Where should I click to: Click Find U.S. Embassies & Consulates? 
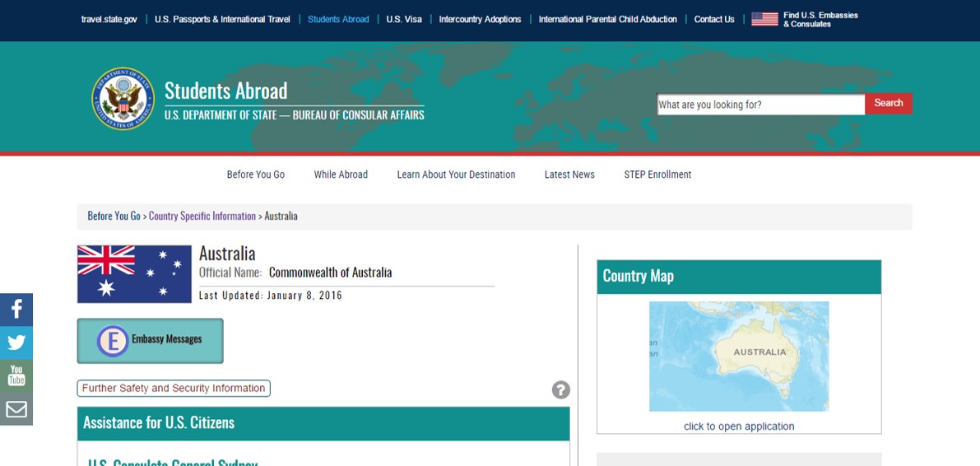tap(820, 20)
